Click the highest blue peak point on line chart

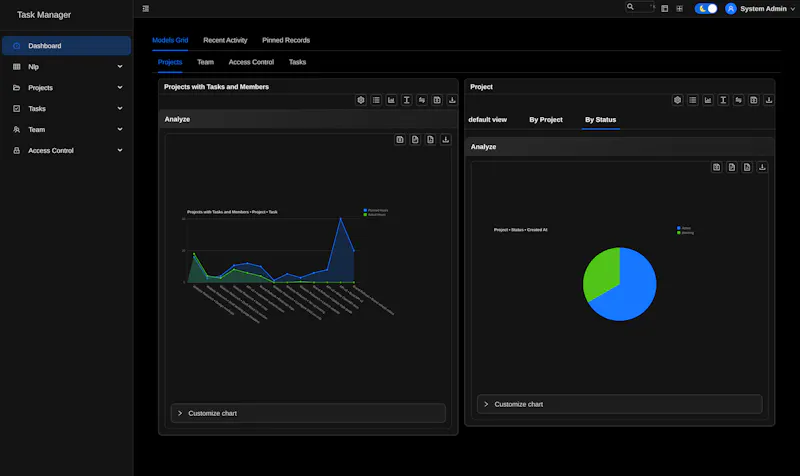[x=341, y=219]
